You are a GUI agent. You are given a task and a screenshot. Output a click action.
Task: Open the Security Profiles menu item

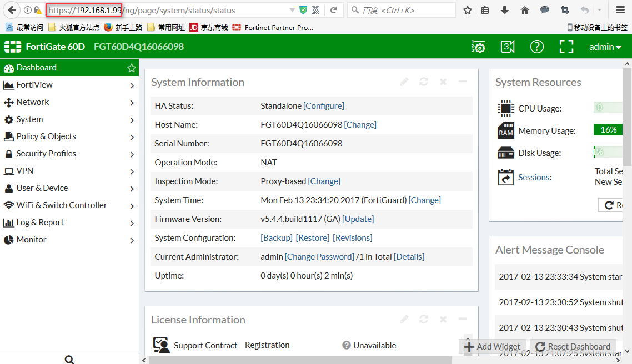pyautogui.click(x=69, y=154)
